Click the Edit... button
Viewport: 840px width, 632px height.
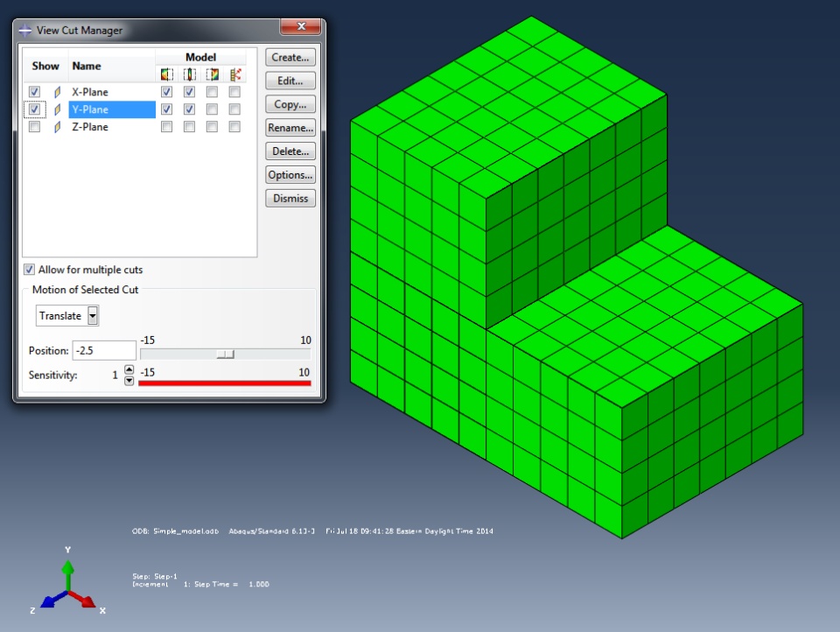[290, 81]
